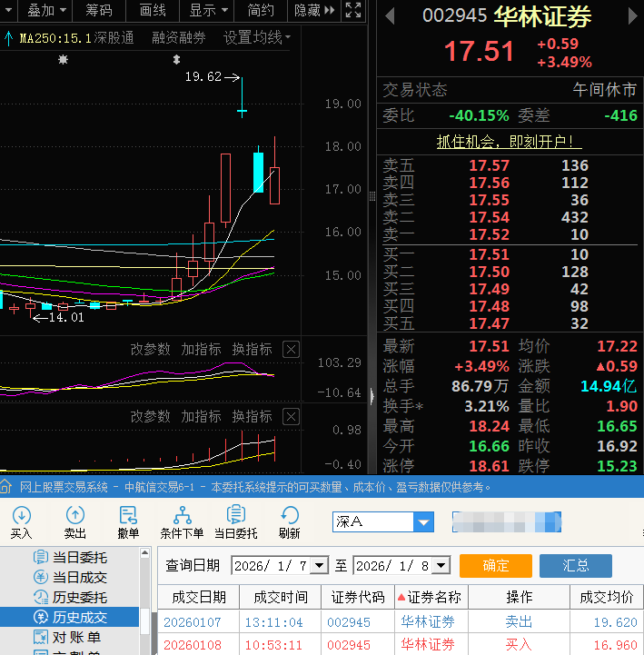Image resolution: width=644 pixels, height=655 pixels.
Task: Click the orange 确定 button
Action: tap(496, 566)
